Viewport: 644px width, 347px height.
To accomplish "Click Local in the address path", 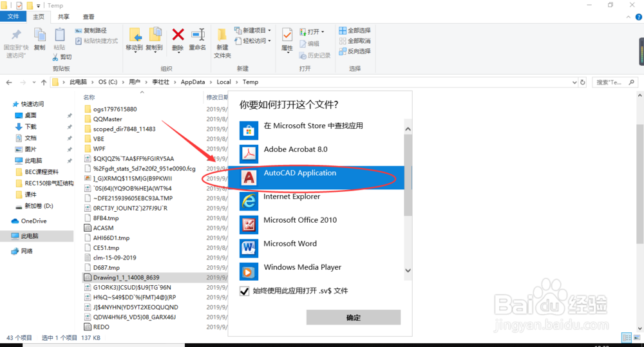I will coord(224,82).
